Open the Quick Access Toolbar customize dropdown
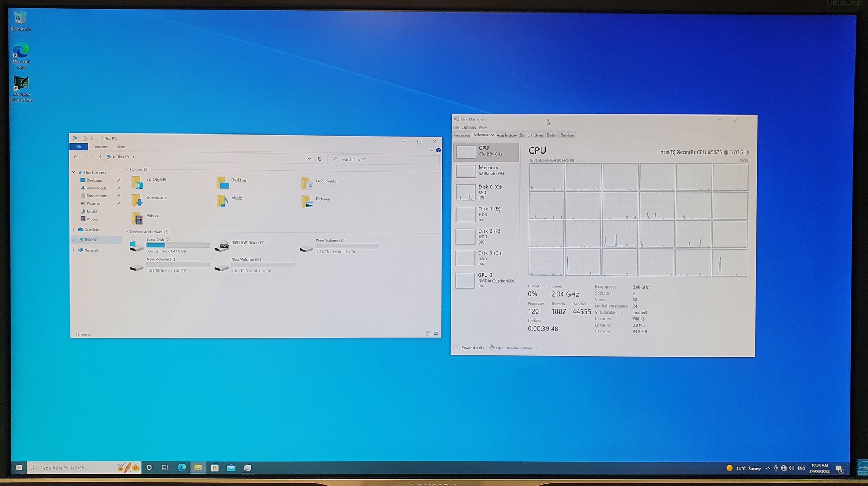 (98, 138)
